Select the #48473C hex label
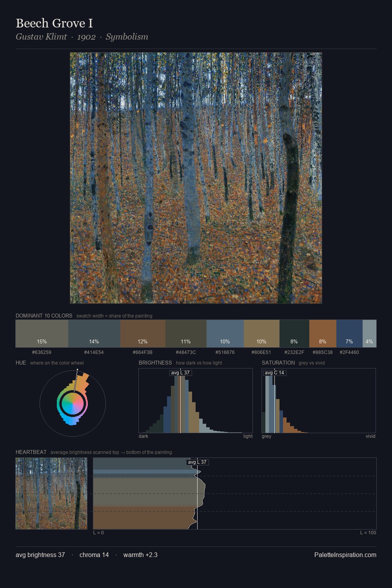This screenshot has width=392, height=588. 186,352
